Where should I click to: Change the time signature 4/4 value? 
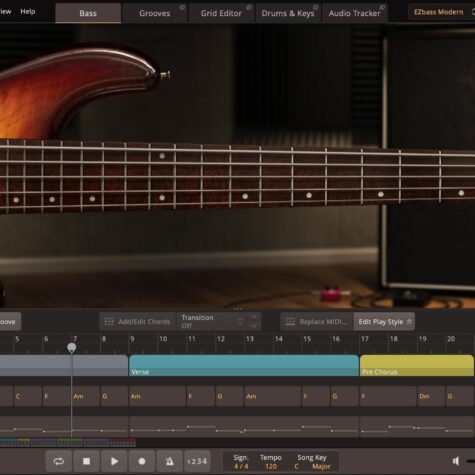click(241, 466)
